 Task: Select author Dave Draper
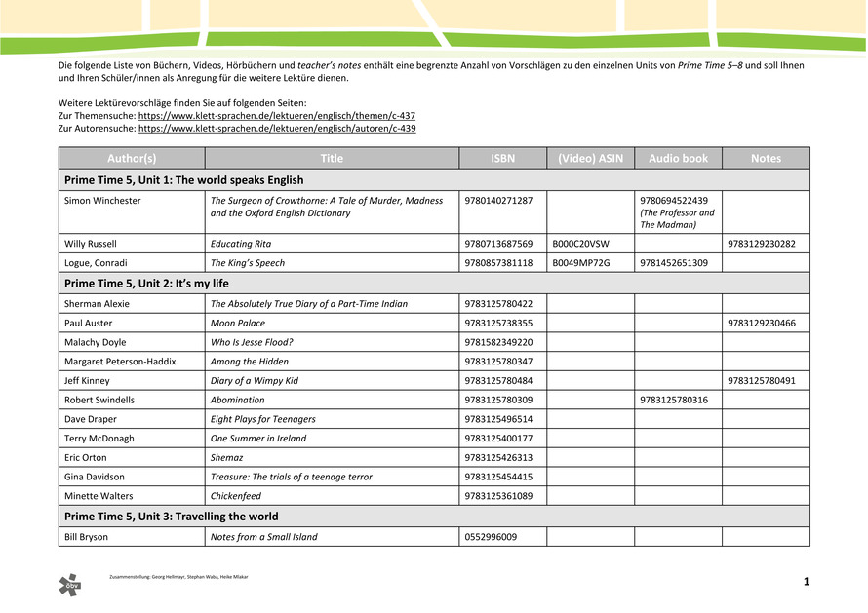pyautogui.click(x=91, y=419)
